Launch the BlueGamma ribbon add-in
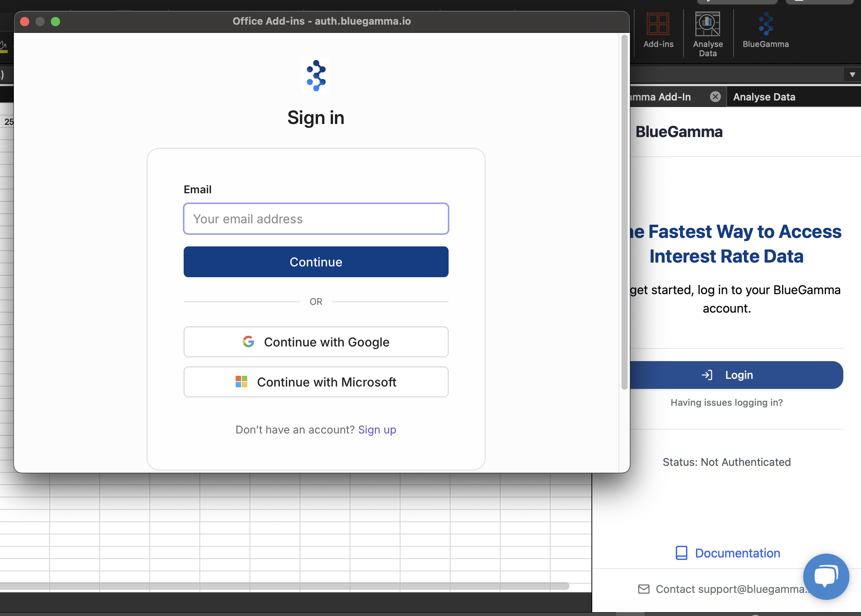Image resolution: width=861 pixels, height=616 pixels. (766, 31)
